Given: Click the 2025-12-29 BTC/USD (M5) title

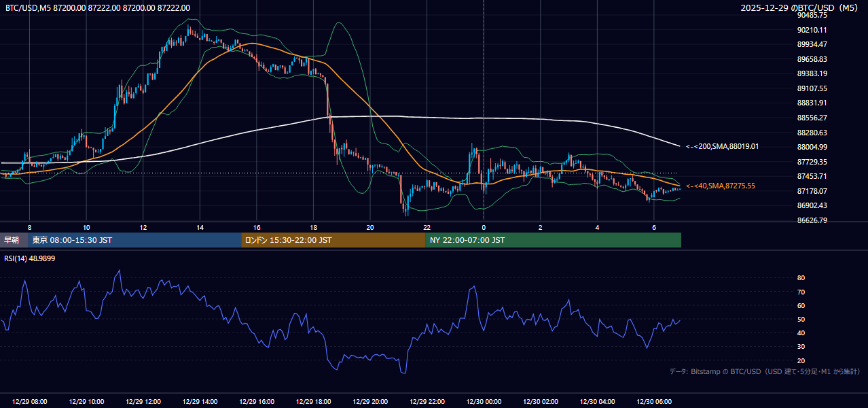Looking at the screenshot, I should 800,7.
